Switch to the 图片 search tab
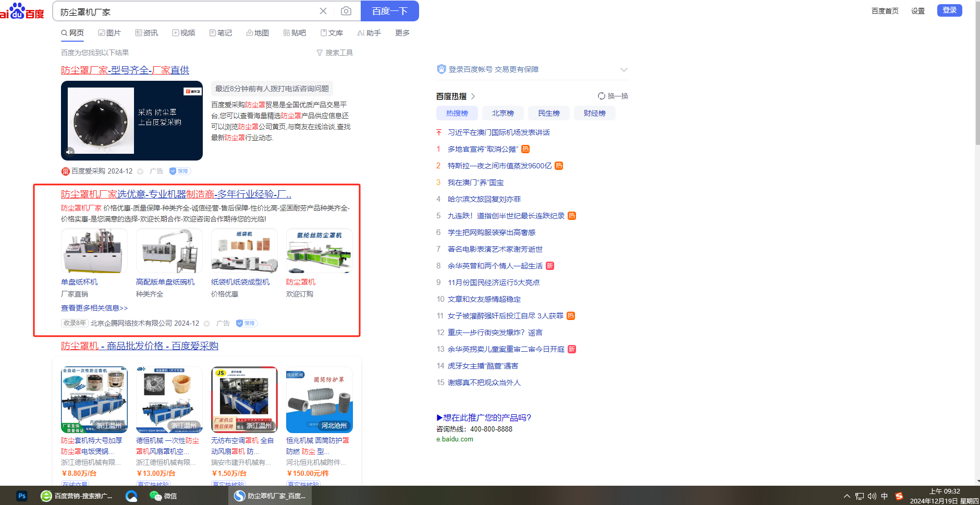 109,33
